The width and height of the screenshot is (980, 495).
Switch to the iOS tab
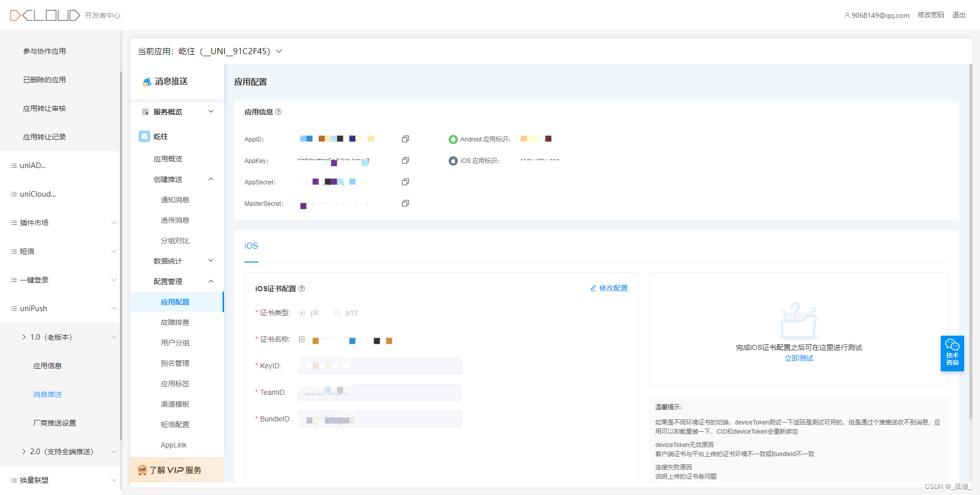[x=251, y=246]
